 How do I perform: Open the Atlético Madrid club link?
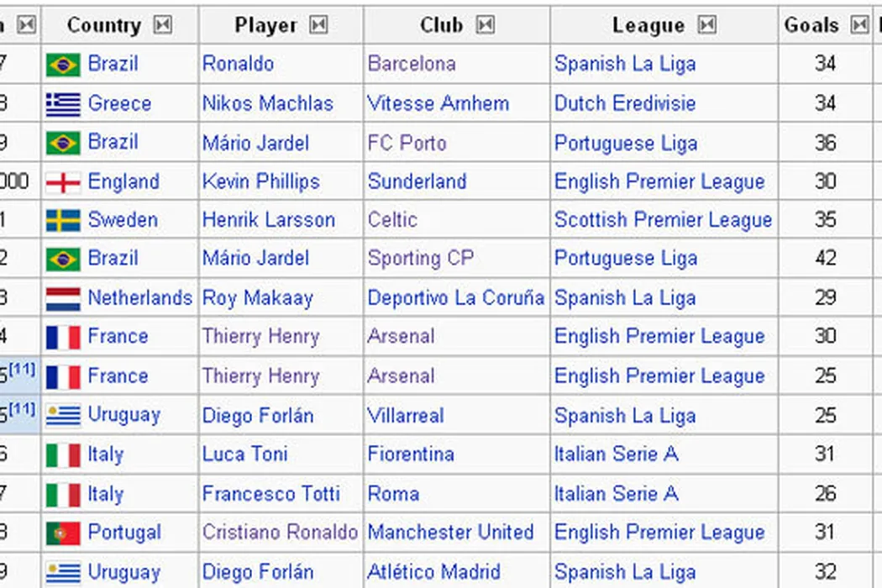point(434,573)
